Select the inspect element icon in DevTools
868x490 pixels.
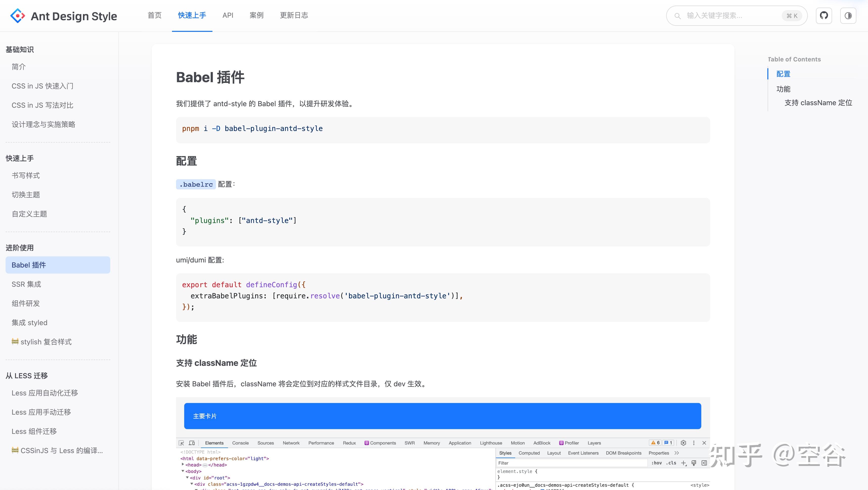pos(181,443)
